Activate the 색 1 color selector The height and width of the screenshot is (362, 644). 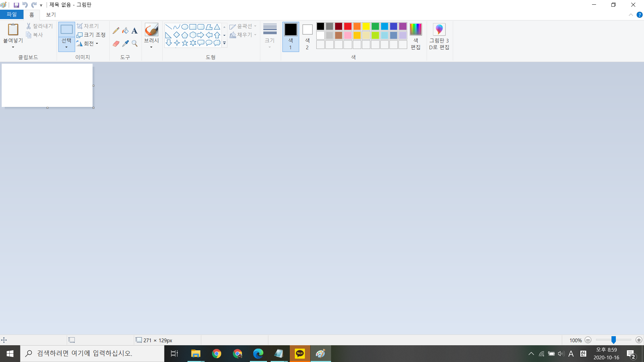coord(290,37)
